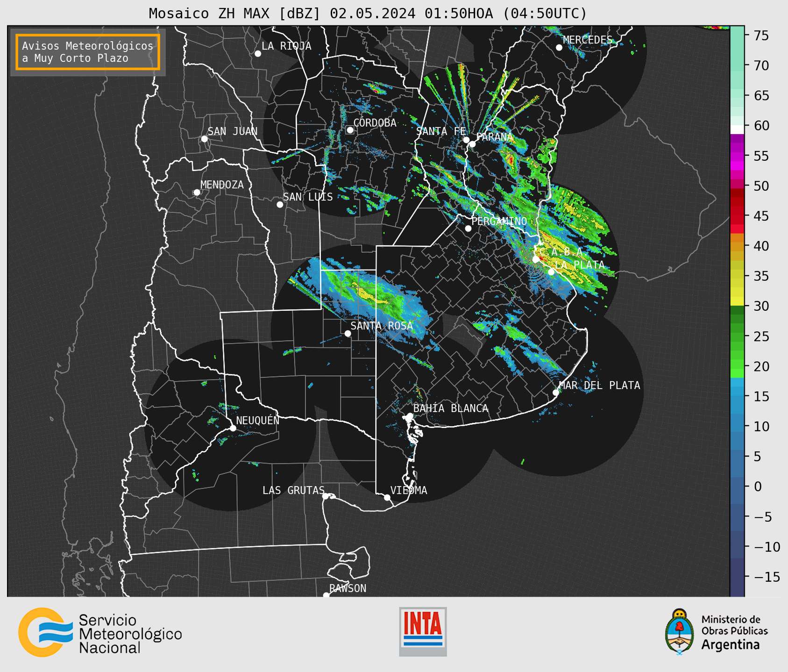
Task: Click the LA RIOJA map label
Action: (x=286, y=46)
